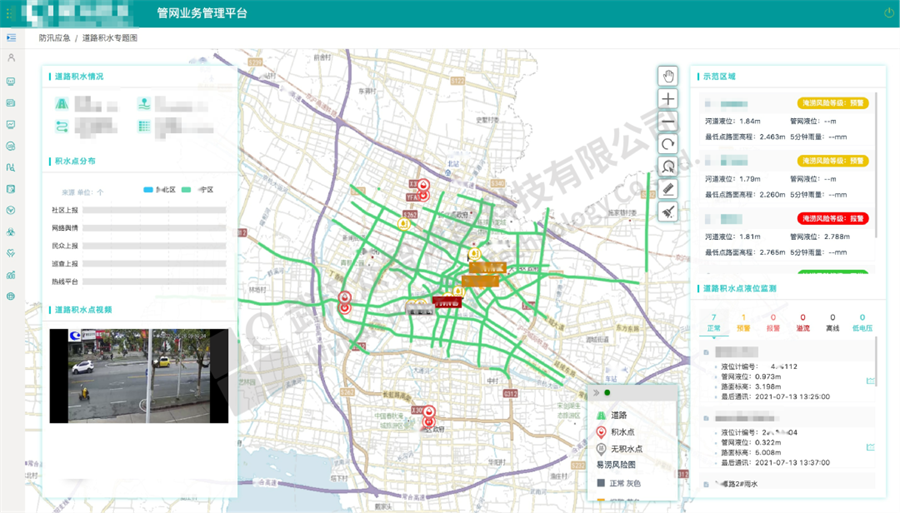
Task: Click the red waterlogging marker on map's west side
Action: tap(344, 298)
